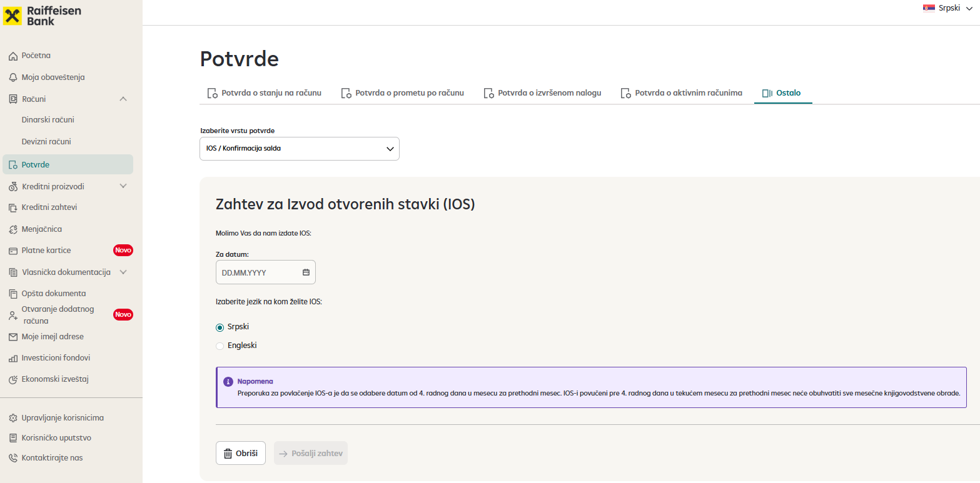Click the 'Za datum:' label

tap(233, 254)
